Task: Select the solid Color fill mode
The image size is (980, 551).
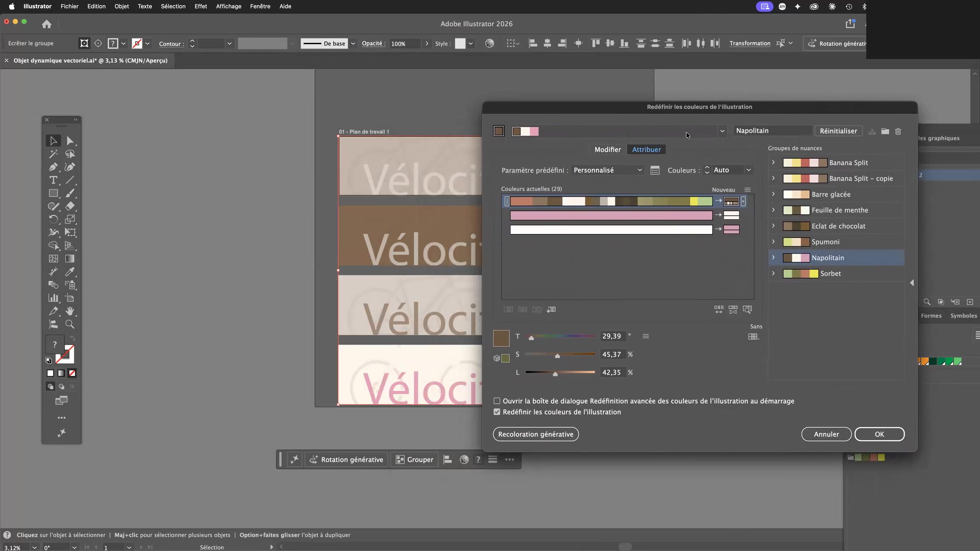Action: pos(50,373)
